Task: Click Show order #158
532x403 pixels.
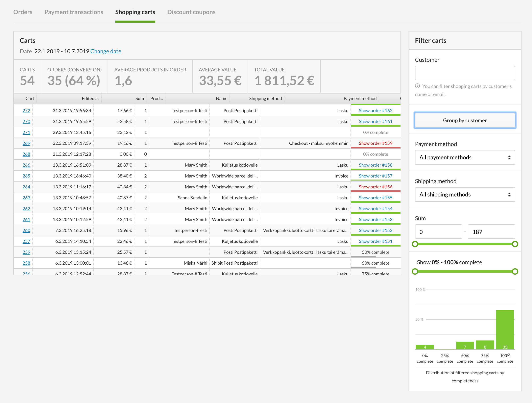Action: (376, 165)
